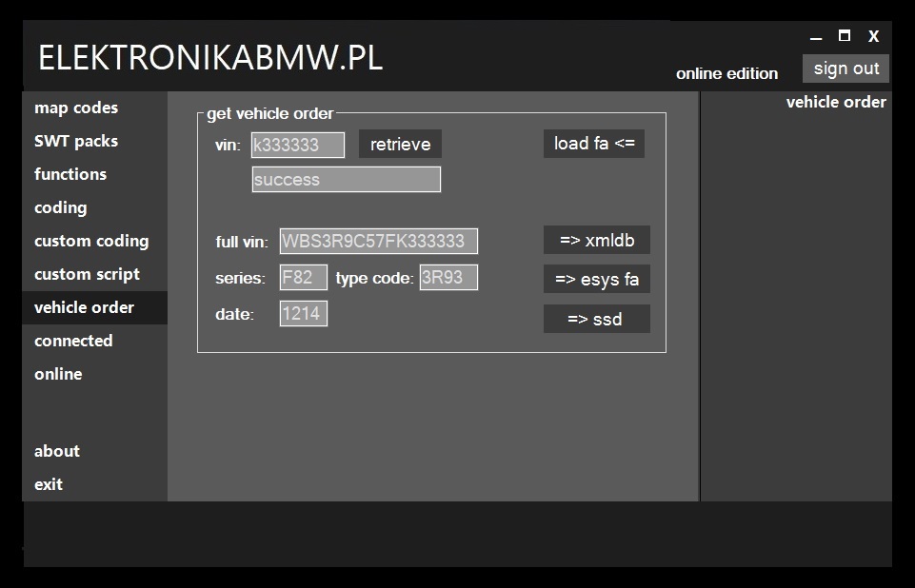Click the success status field
Image resolution: width=915 pixels, height=588 pixels.
coord(347,179)
